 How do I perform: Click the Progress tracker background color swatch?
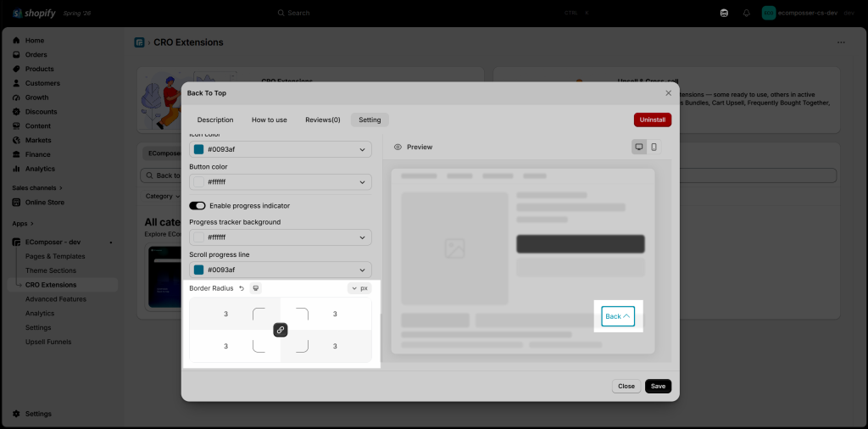point(198,237)
